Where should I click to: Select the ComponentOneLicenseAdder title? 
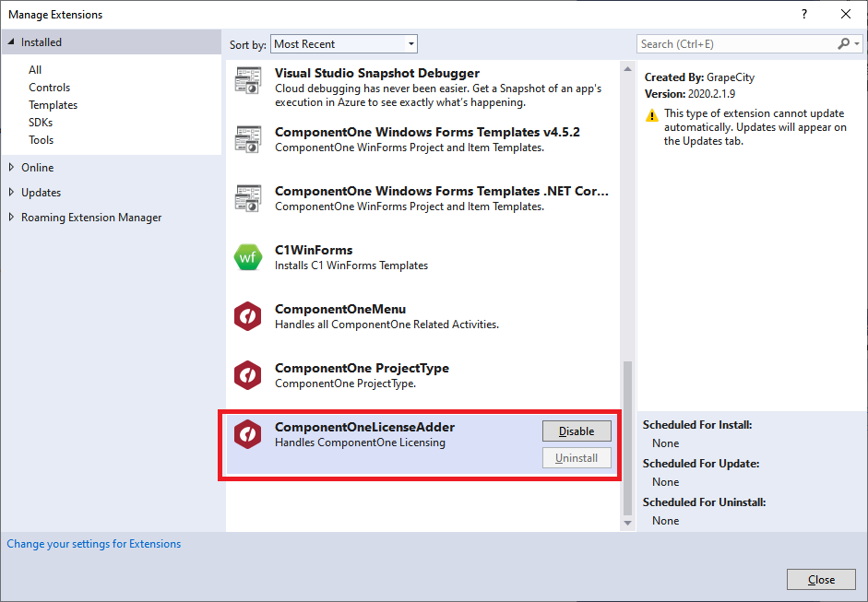[364, 427]
